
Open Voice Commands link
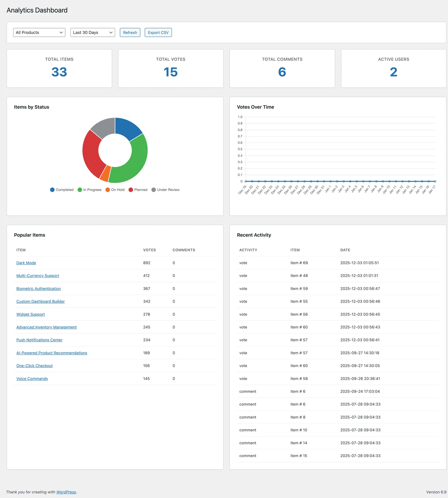click(x=32, y=379)
